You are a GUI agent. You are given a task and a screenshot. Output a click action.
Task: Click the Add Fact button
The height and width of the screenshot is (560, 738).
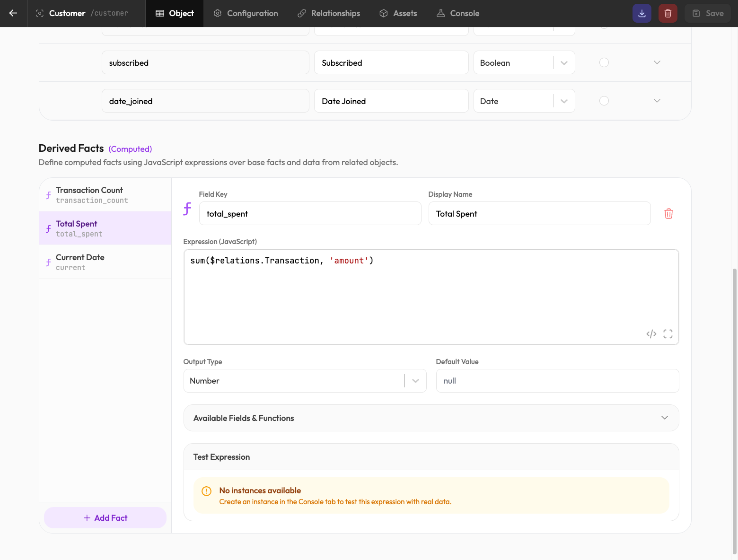coord(105,518)
